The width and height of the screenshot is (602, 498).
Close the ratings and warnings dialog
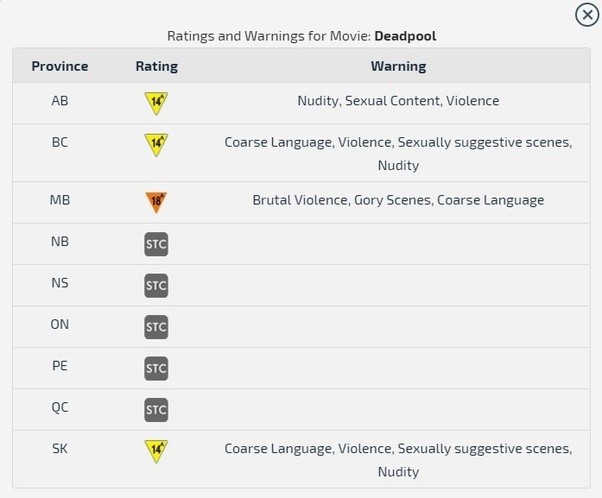(x=587, y=15)
